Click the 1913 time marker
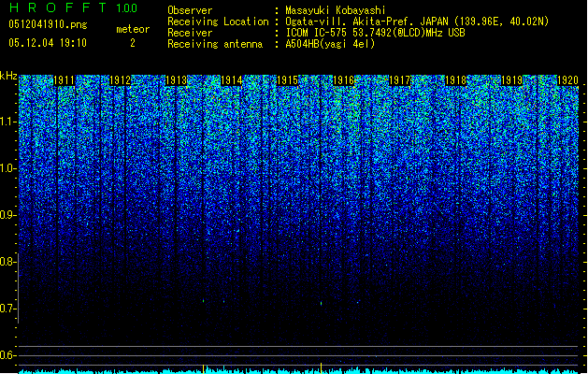Viewport: 588px width, 374px height. coord(176,80)
